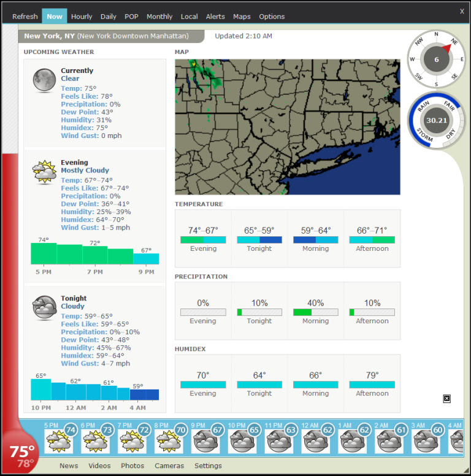Close the weather window with X
471x476 pixels.
point(462,11)
